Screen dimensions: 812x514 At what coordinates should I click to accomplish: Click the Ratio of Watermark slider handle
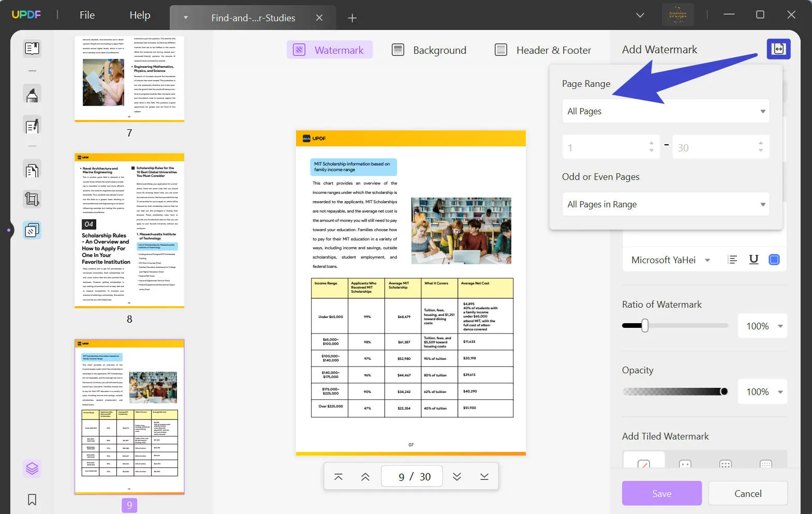click(645, 325)
